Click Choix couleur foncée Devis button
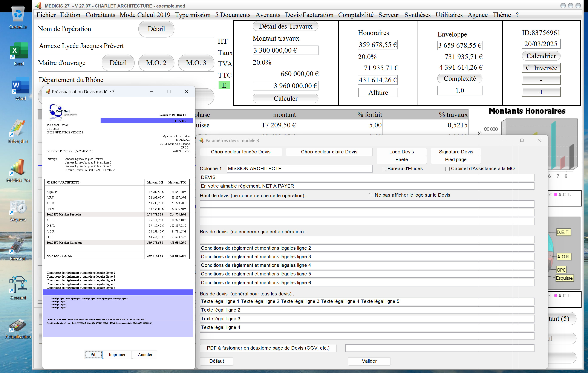588x373 pixels. [x=241, y=152]
